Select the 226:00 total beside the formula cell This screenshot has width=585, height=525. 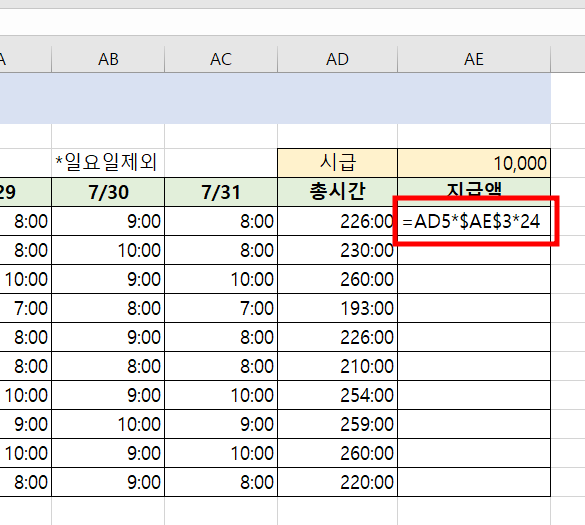pos(337,221)
